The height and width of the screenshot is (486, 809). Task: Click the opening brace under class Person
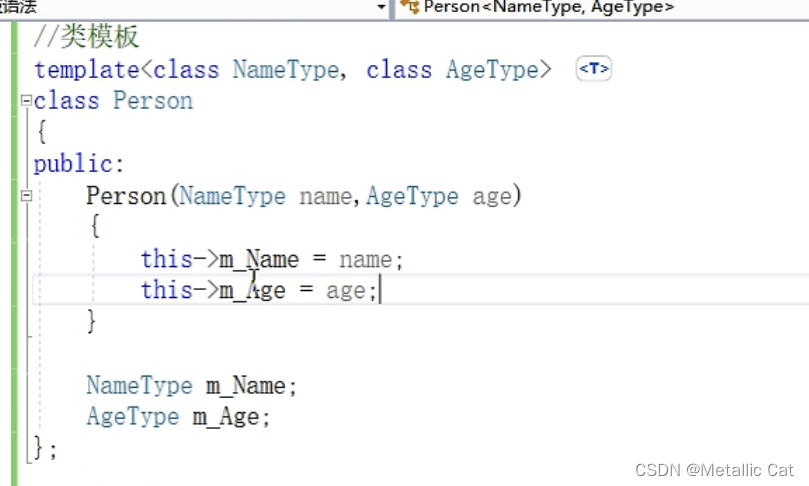42,132
